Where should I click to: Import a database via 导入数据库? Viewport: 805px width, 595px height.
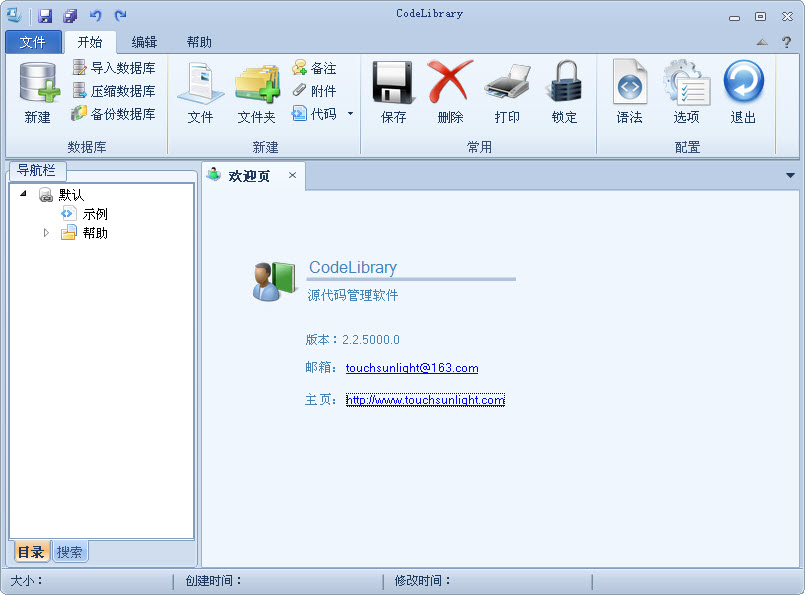[113, 68]
